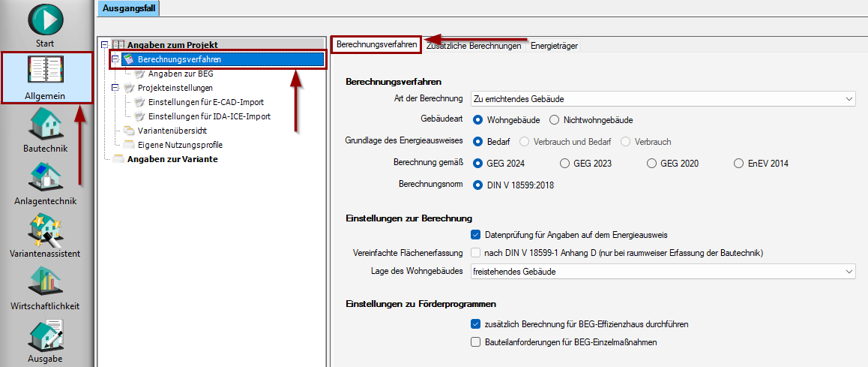Click the Angaben zum Projekt book icon

pyautogui.click(x=118, y=45)
